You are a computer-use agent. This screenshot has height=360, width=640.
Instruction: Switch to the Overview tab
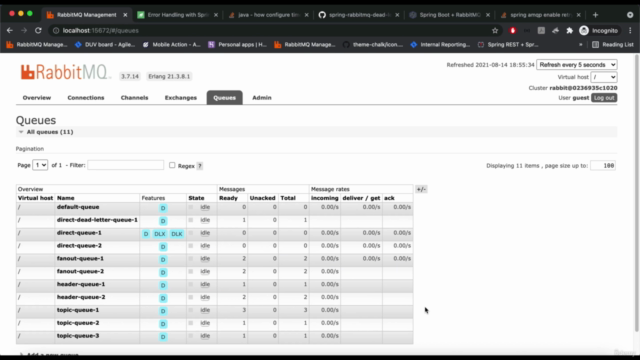tap(37, 98)
